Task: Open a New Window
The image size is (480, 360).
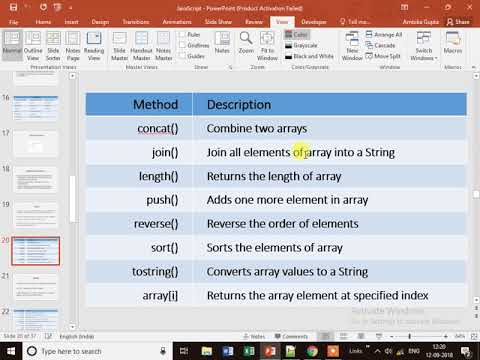Action: coord(352,46)
